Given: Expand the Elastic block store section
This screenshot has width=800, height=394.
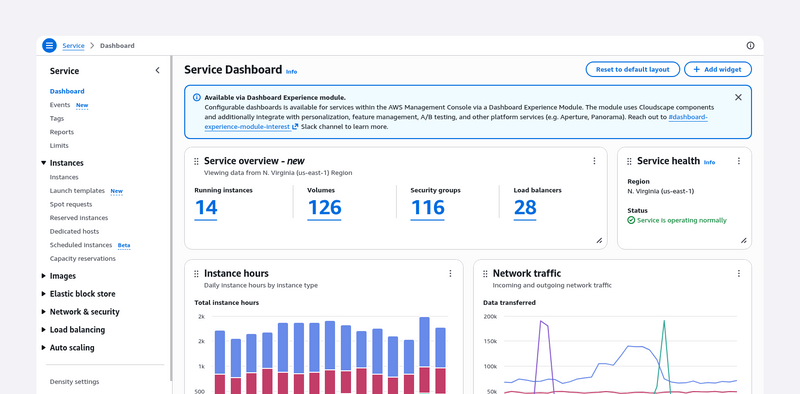Looking at the screenshot, I should [43, 293].
